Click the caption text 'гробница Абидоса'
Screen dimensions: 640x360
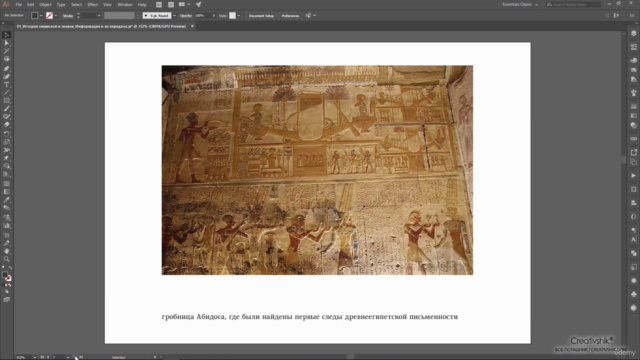tap(193, 317)
